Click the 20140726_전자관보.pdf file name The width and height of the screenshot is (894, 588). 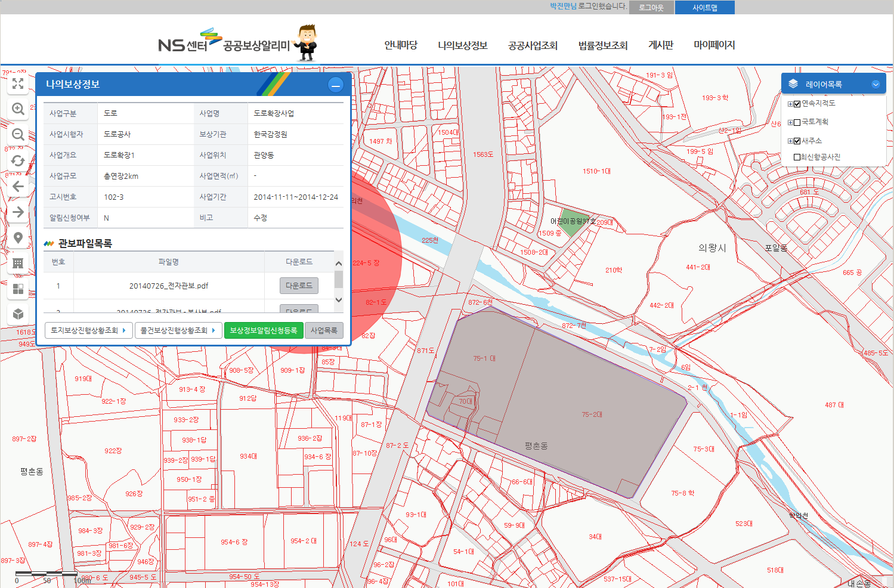[x=169, y=286]
